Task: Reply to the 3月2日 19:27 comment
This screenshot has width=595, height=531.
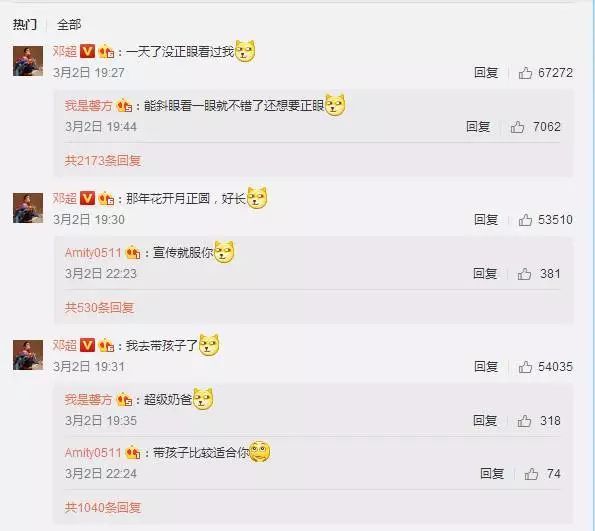Action: coord(486,72)
